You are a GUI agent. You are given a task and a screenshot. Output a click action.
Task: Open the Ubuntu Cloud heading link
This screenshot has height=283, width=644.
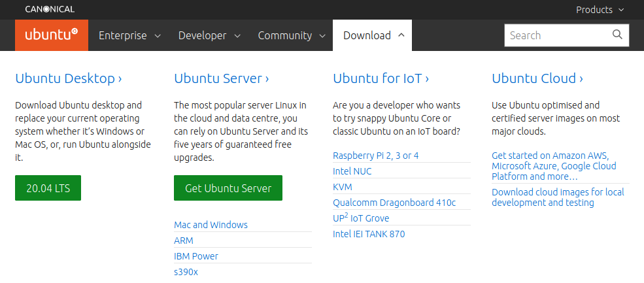tap(537, 78)
